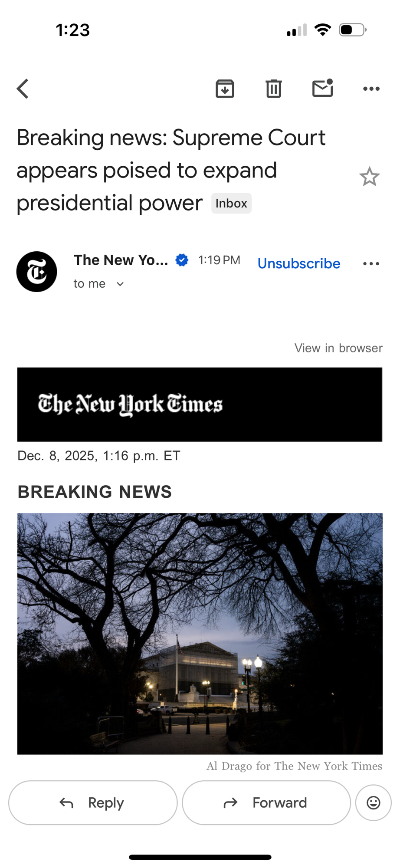The width and height of the screenshot is (400, 868).
Task: Tap the Inbox label chip
Action: click(x=231, y=204)
